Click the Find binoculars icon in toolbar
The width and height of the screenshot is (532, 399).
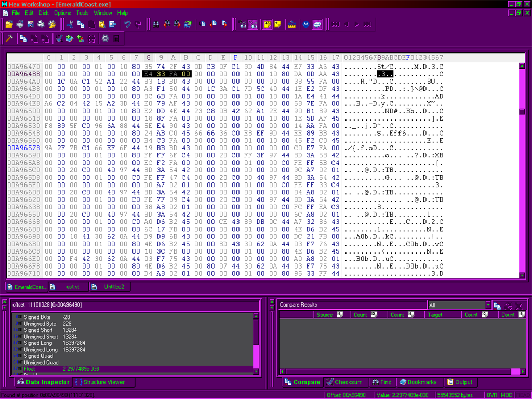coord(156,24)
